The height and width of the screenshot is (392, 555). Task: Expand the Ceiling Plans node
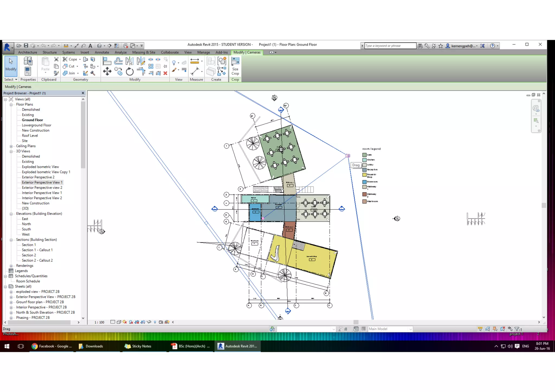click(11, 146)
